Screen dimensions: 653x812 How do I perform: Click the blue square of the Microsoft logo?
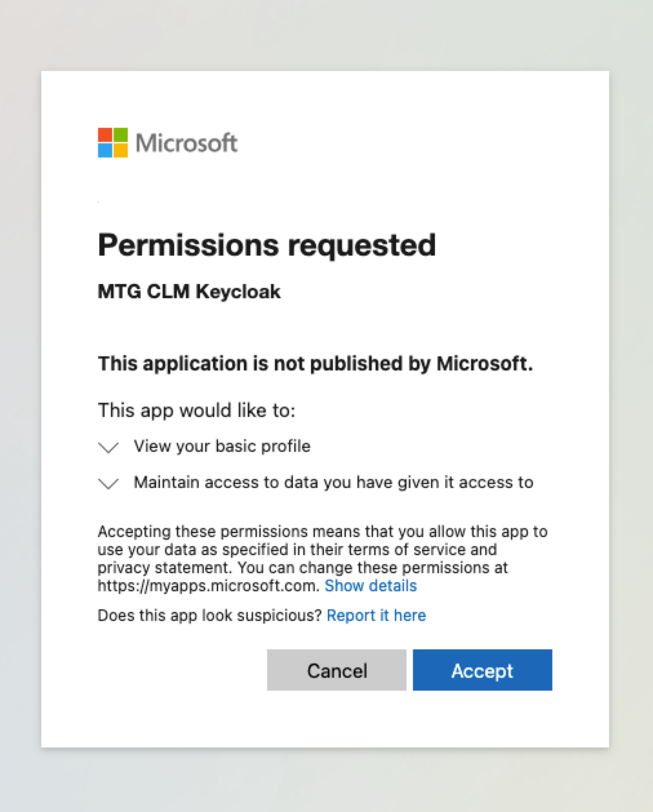coord(105,150)
